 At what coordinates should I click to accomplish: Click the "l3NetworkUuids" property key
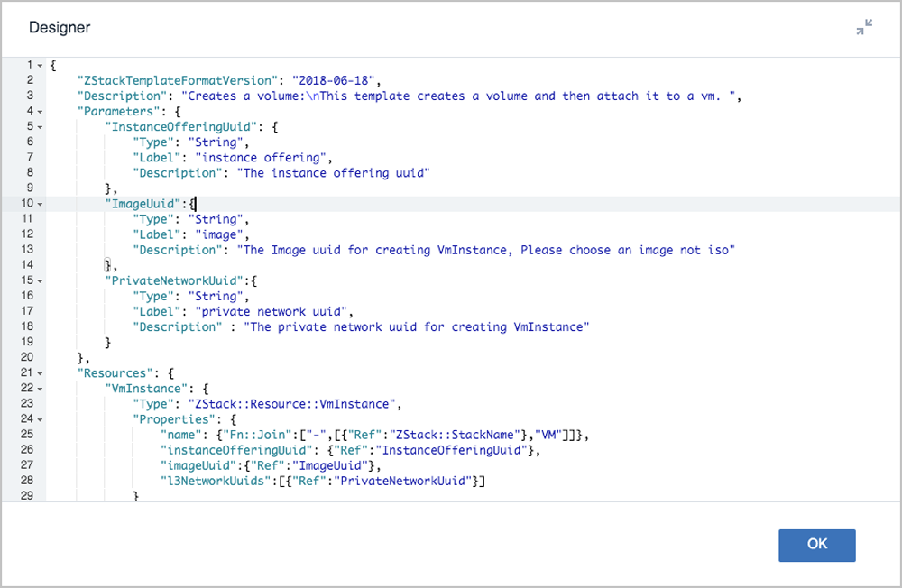(216, 481)
